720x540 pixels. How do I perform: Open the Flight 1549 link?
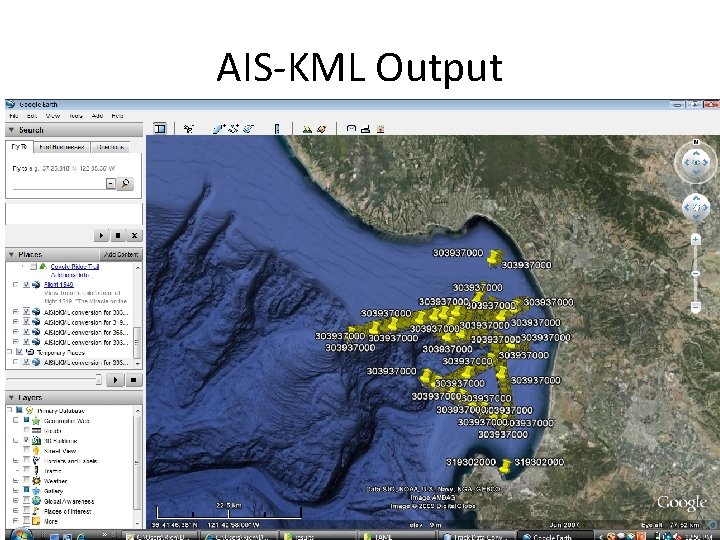59,285
